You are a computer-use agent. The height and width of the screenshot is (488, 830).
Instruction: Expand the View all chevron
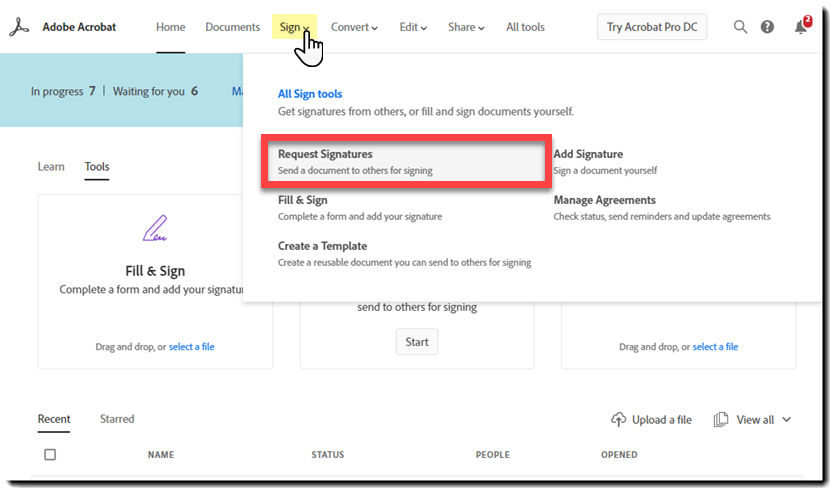pyautogui.click(x=787, y=419)
